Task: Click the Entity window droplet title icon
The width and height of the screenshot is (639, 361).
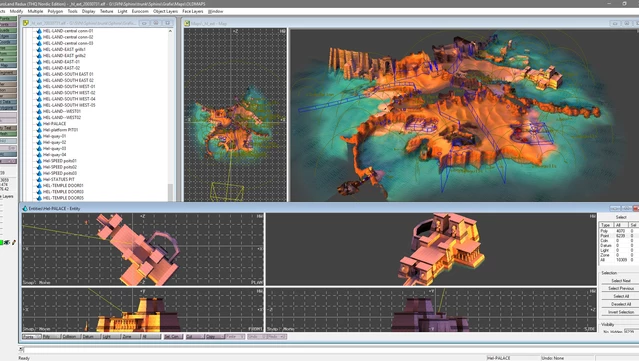Action: click(x=25, y=208)
